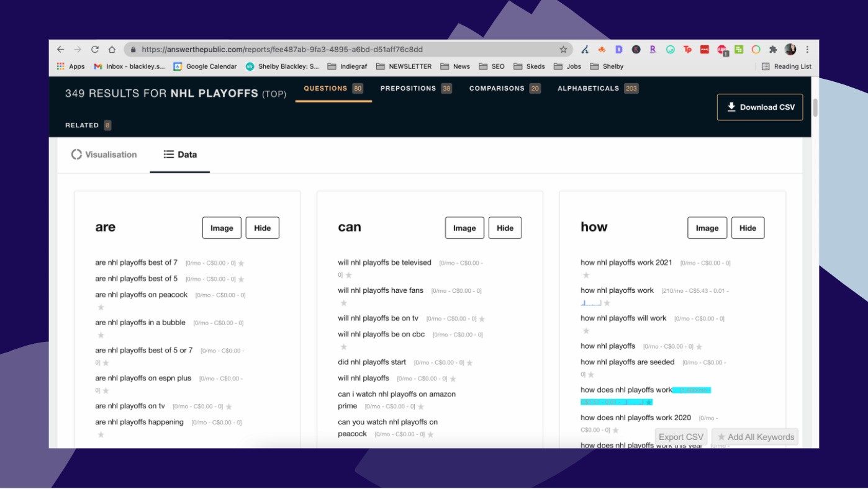868x489 pixels.
Task: Open the Reading List panel
Action: point(787,66)
